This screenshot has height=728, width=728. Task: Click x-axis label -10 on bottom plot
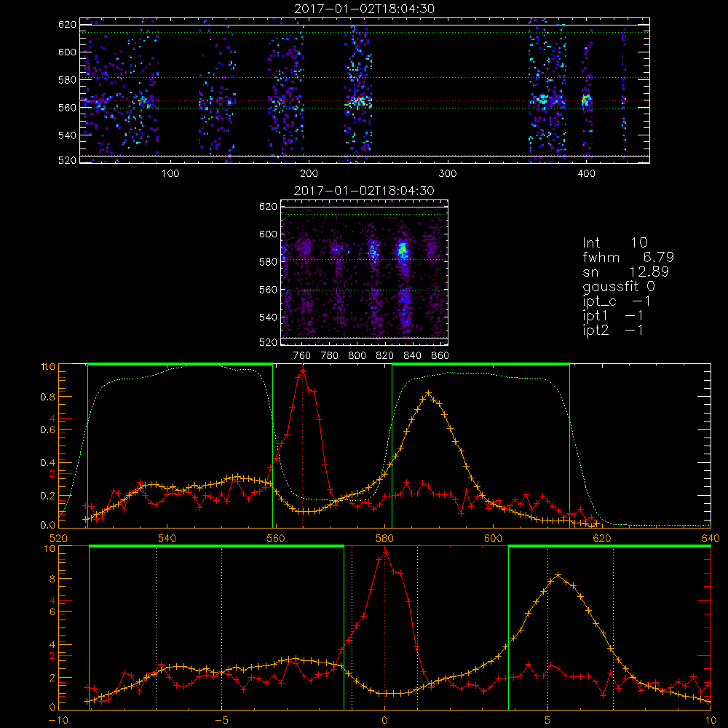58,720
